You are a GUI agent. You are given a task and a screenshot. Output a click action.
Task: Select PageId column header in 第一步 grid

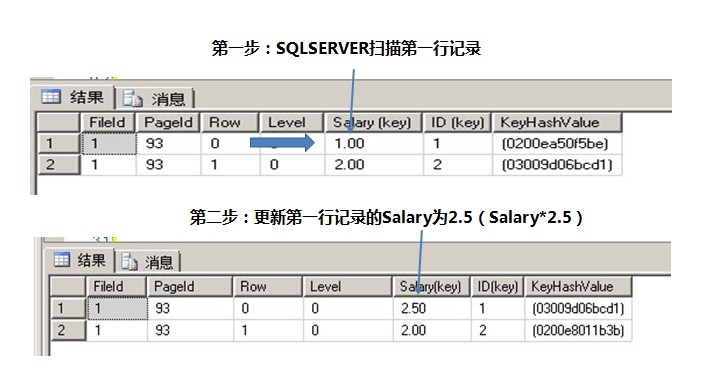tap(168, 123)
